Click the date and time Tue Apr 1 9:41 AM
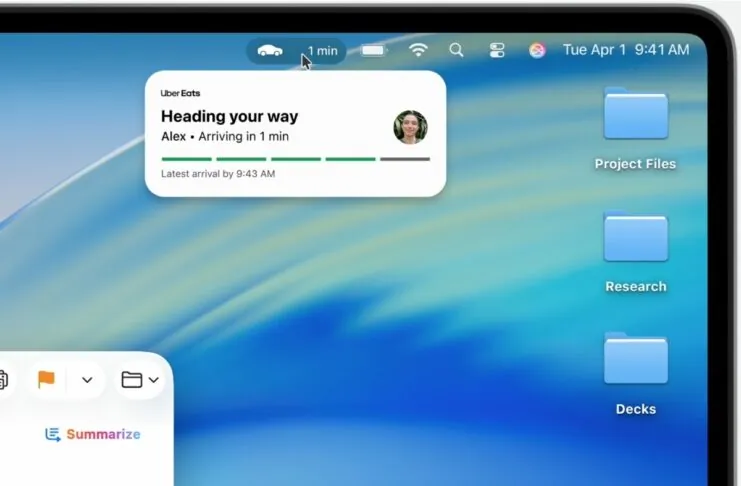 [626, 50]
